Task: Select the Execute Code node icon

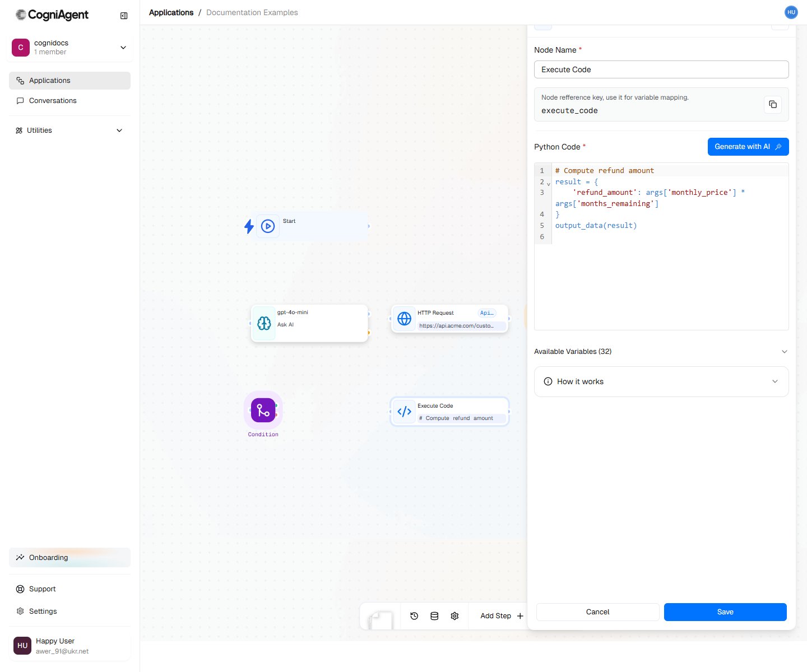Action: 404,412
